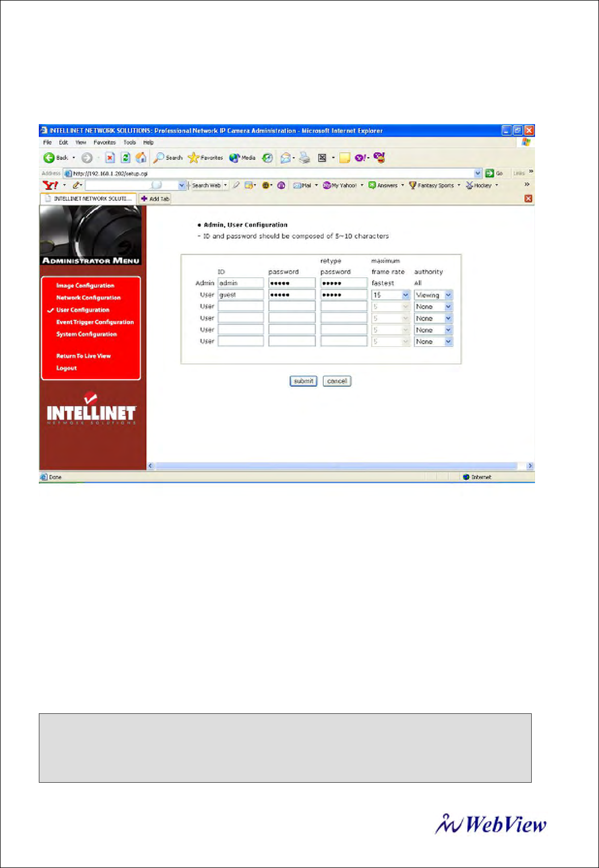Stop page loading with the red X icon
Image resolution: width=599 pixels, height=868 pixels.
(x=110, y=157)
